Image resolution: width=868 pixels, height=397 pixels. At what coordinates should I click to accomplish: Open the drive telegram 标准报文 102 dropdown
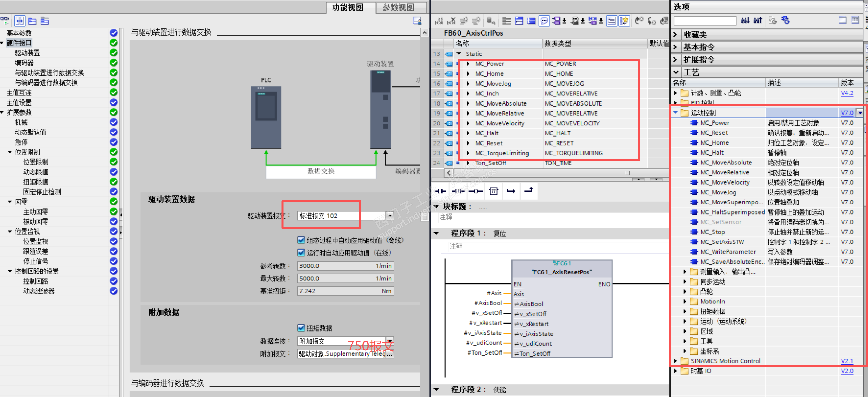pos(390,216)
